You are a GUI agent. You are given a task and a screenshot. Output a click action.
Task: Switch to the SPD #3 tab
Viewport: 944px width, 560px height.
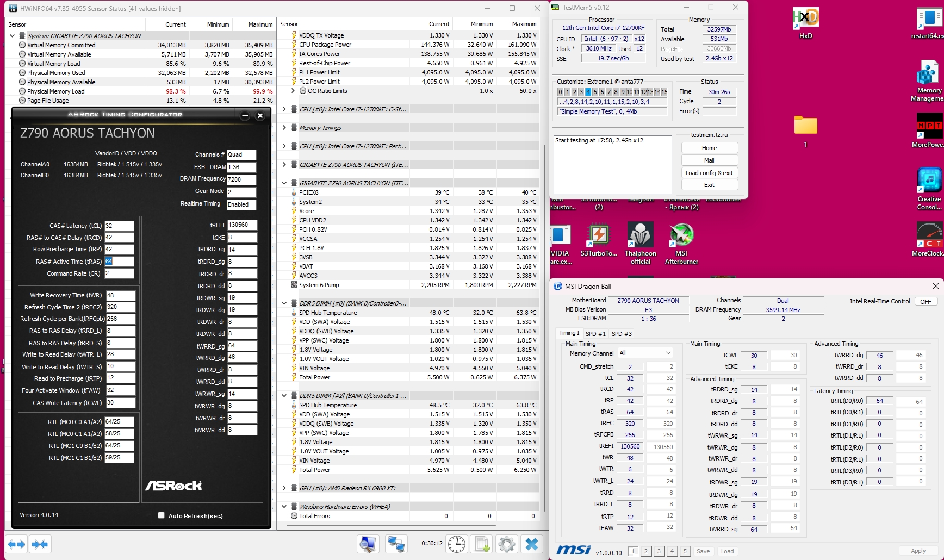pos(622,333)
